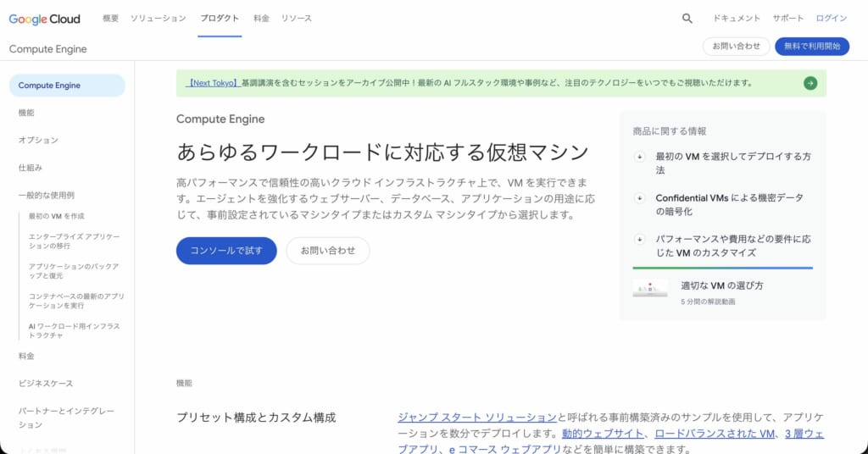Open 最初の VM を選択してデプロイする方法 link
Viewport: 868px width, 454px height.
(733, 163)
